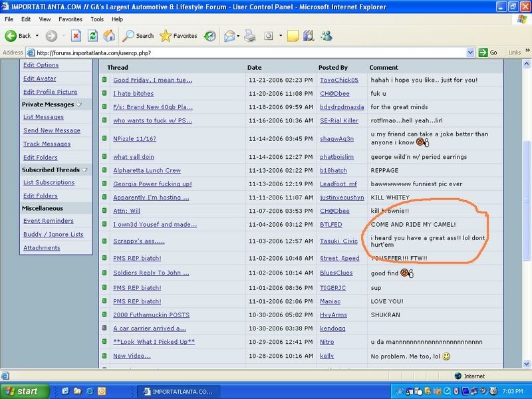532x399 pixels.
Task: Click the List Messages link
Action: click(x=43, y=117)
